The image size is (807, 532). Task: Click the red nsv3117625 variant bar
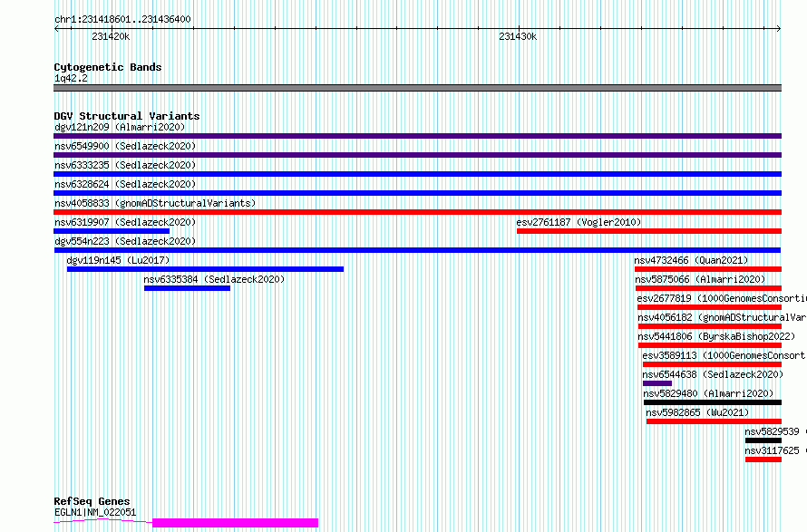click(x=763, y=459)
